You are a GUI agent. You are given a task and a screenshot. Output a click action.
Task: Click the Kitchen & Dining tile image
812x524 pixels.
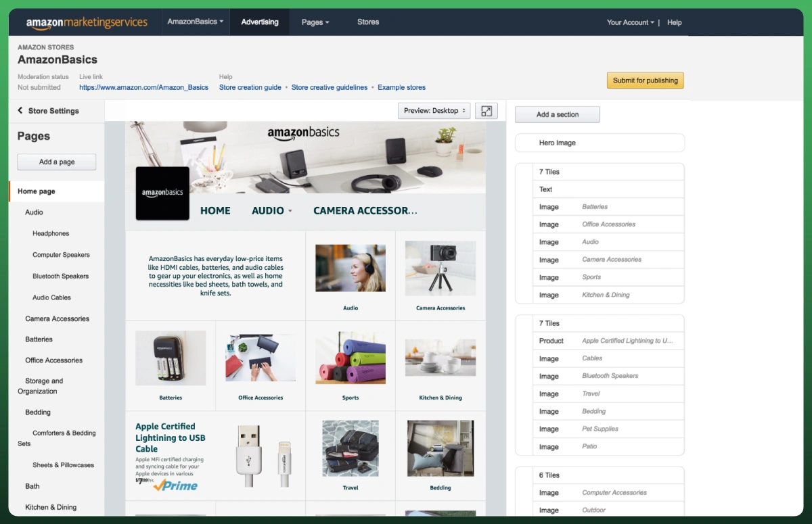point(441,358)
